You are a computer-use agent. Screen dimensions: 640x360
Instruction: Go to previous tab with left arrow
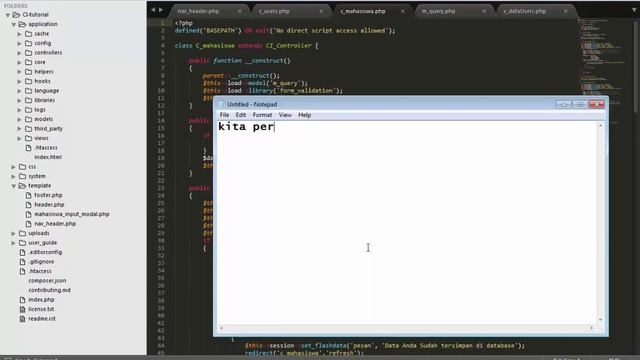[x=153, y=10]
